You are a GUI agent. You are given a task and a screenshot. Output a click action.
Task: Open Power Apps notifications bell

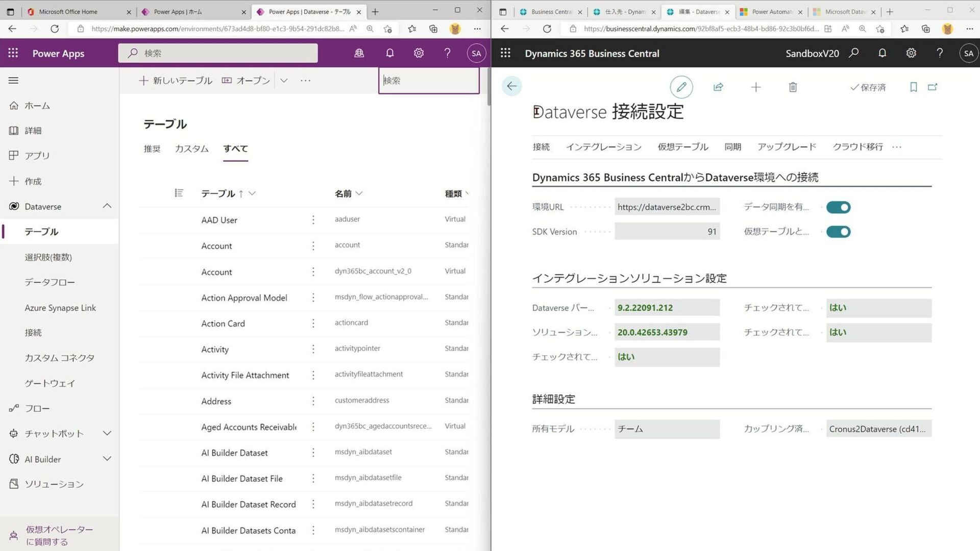(x=389, y=53)
